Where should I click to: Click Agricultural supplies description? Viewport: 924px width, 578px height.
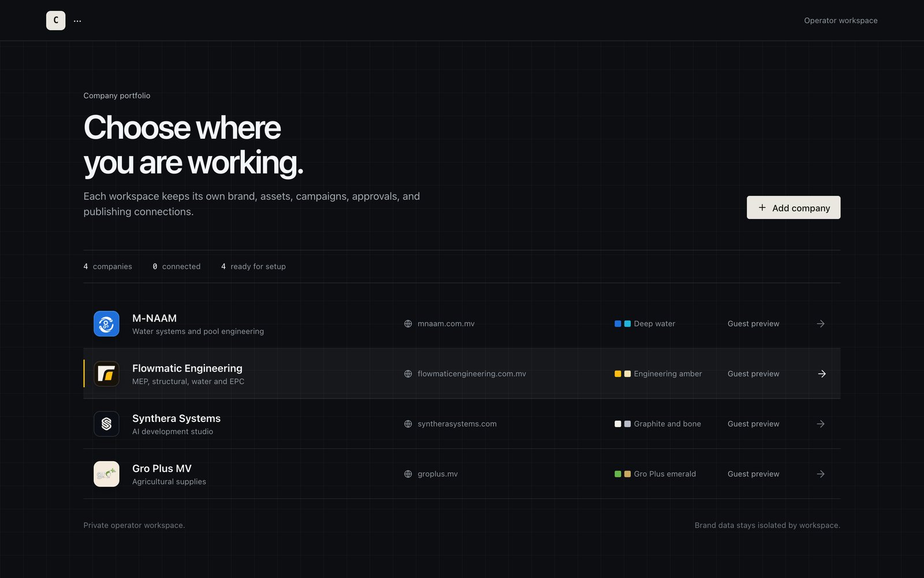click(x=169, y=481)
